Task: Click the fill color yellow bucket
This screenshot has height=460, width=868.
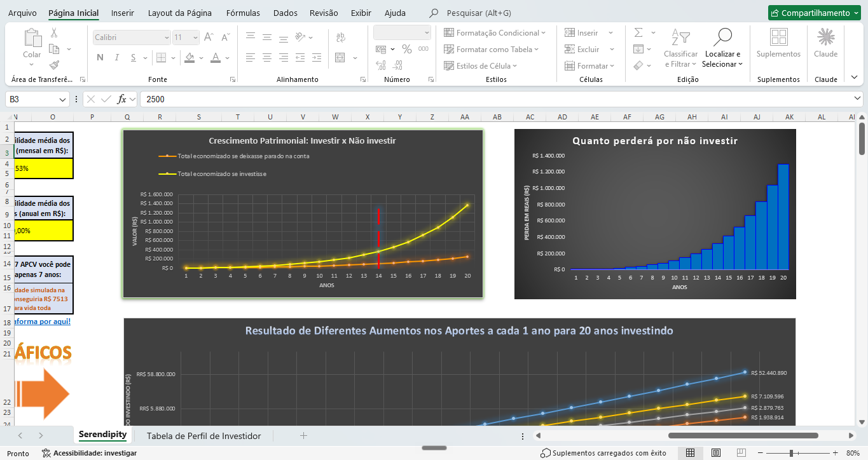Action: click(x=189, y=58)
